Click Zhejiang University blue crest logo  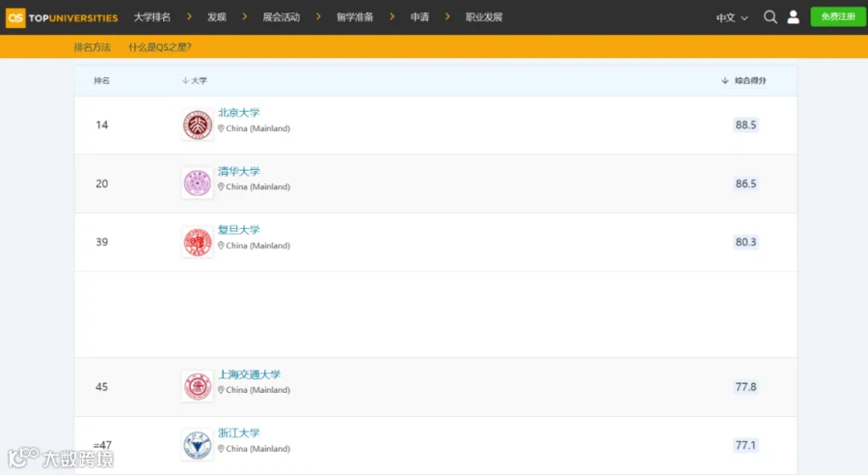coord(198,445)
